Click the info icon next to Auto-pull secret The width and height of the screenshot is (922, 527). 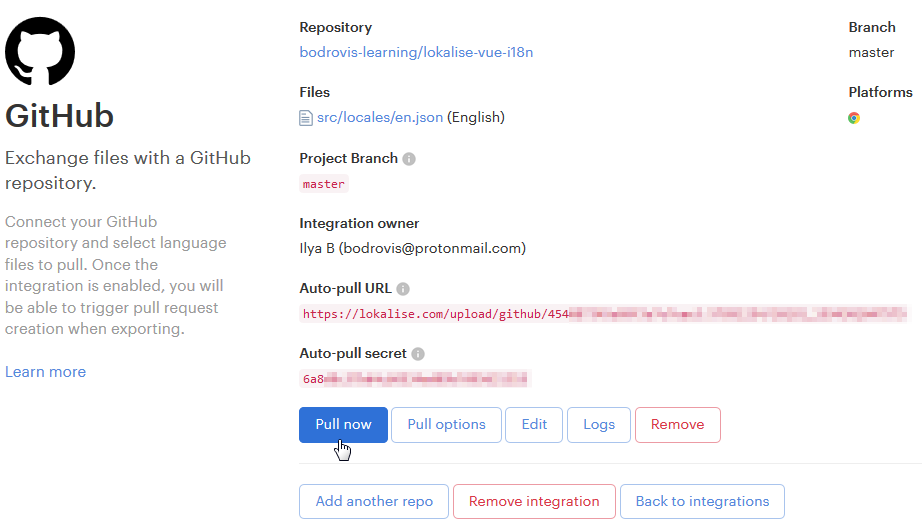[418, 353]
